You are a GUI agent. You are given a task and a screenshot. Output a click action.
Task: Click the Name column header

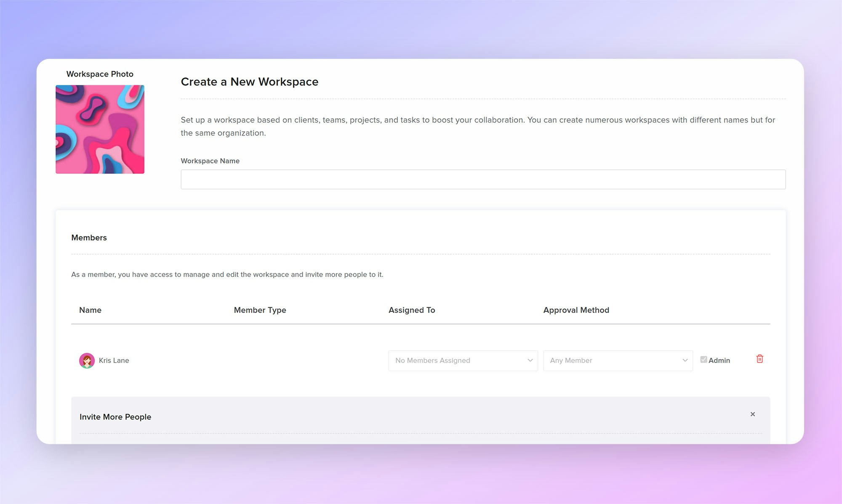tap(90, 310)
